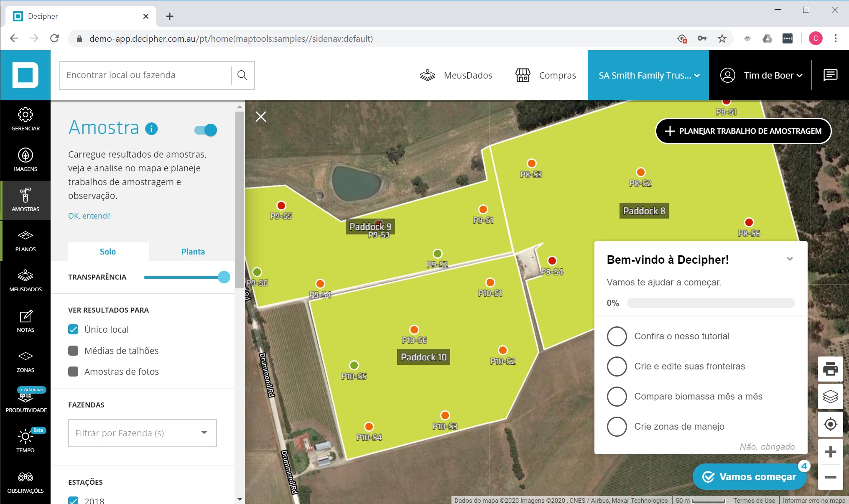
Task: Click the locate position icon
Action: pyautogui.click(x=831, y=424)
